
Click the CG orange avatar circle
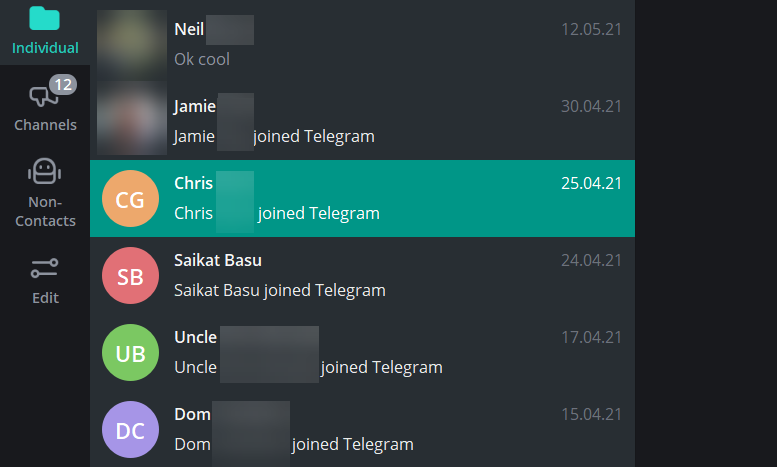pos(130,199)
